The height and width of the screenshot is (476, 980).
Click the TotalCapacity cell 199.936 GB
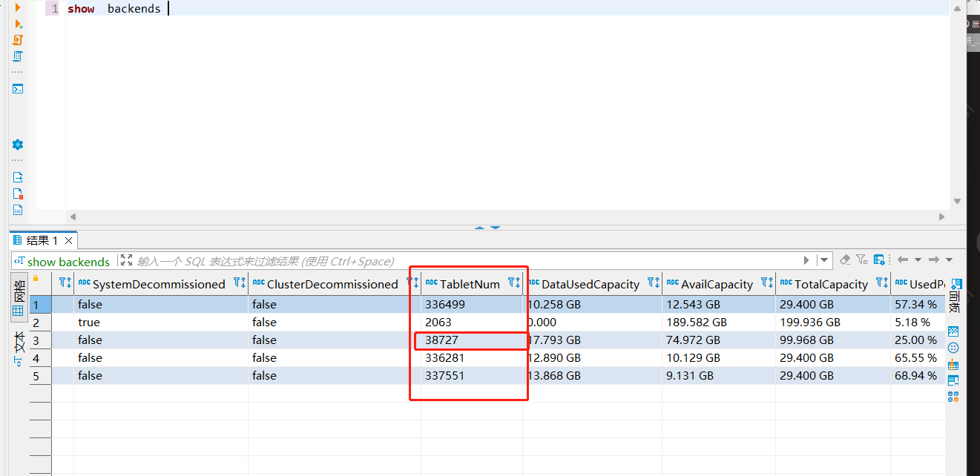pos(833,323)
